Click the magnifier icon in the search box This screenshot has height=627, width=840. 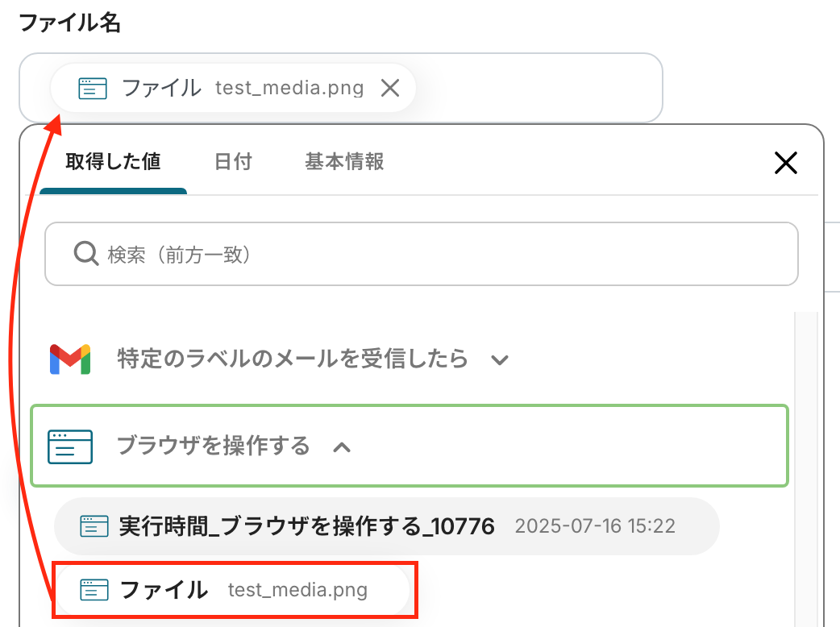[x=85, y=255]
